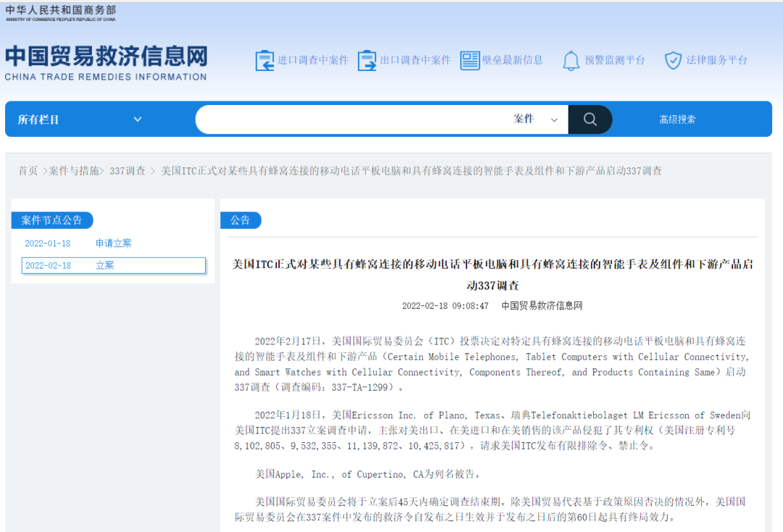Open 出口调查中案件 link
This screenshot has height=532, width=783.
click(415, 60)
